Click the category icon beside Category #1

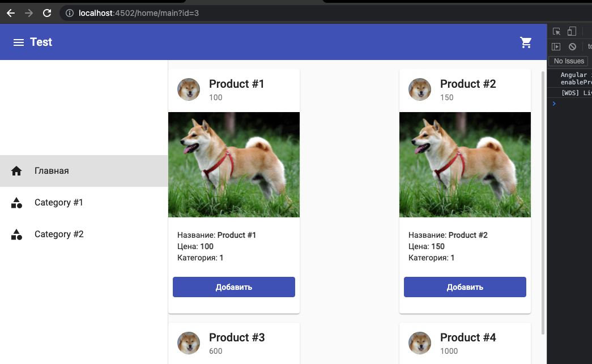coord(16,203)
